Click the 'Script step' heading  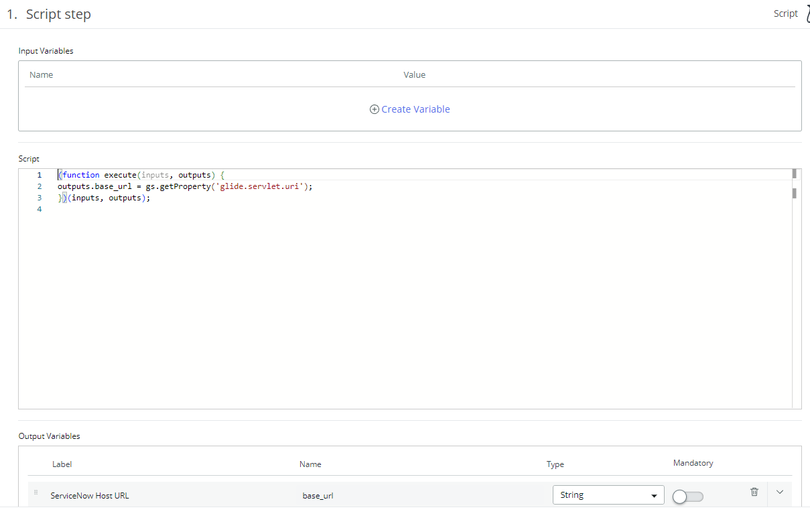(x=58, y=14)
